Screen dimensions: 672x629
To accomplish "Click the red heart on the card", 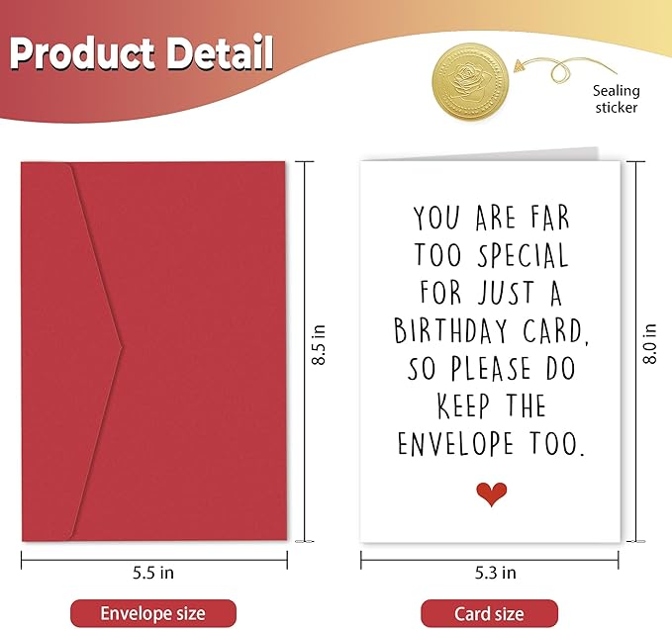I will click(490, 494).
